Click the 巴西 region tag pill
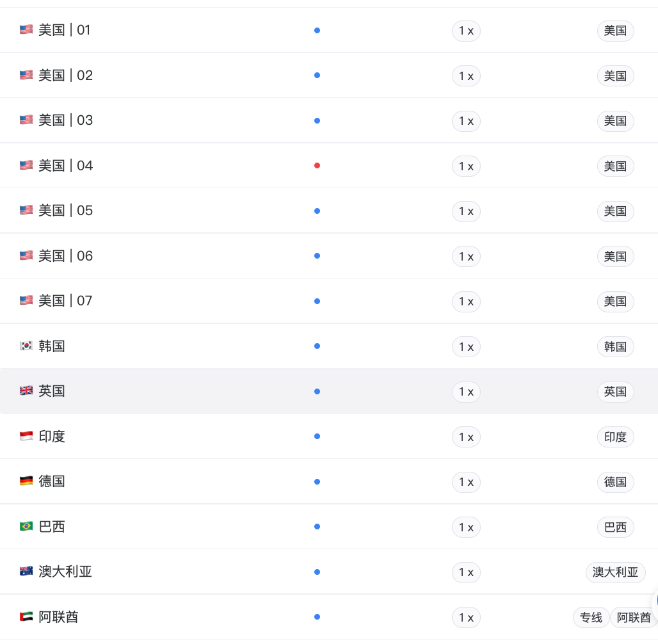This screenshot has height=644, width=658. 615,527
